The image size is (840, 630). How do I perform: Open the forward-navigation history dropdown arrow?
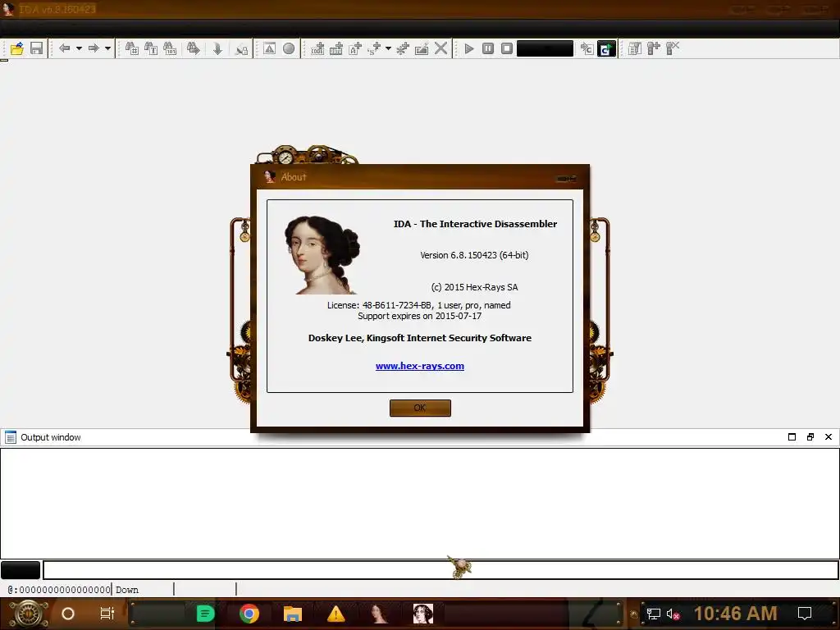(x=107, y=48)
